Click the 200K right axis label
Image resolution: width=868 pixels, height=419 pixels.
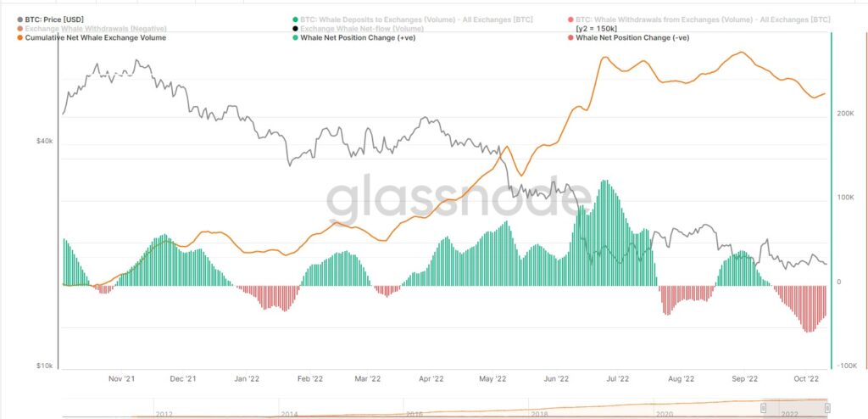coord(845,113)
